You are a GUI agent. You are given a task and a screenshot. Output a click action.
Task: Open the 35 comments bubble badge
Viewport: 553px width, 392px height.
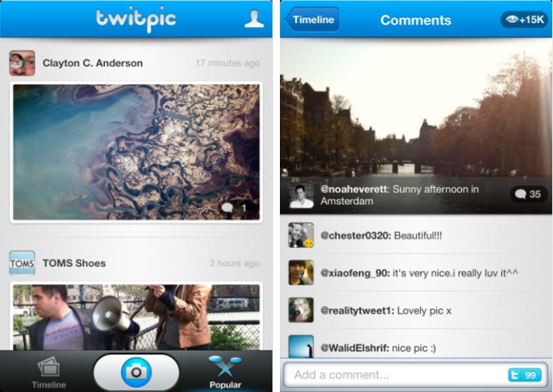click(528, 194)
